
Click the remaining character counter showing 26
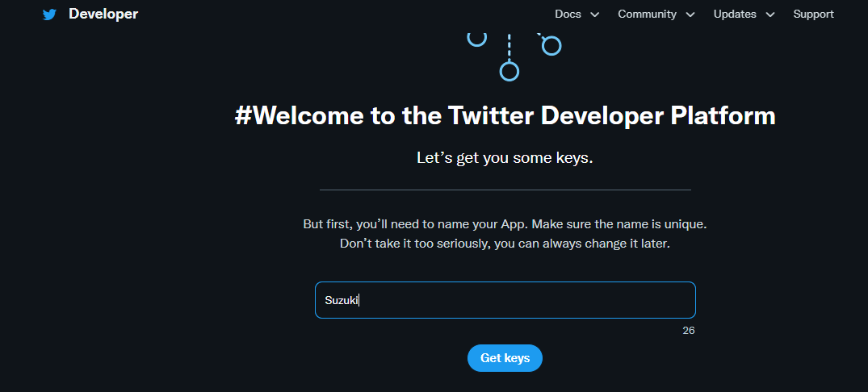pyautogui.click(x=688, y=331)
